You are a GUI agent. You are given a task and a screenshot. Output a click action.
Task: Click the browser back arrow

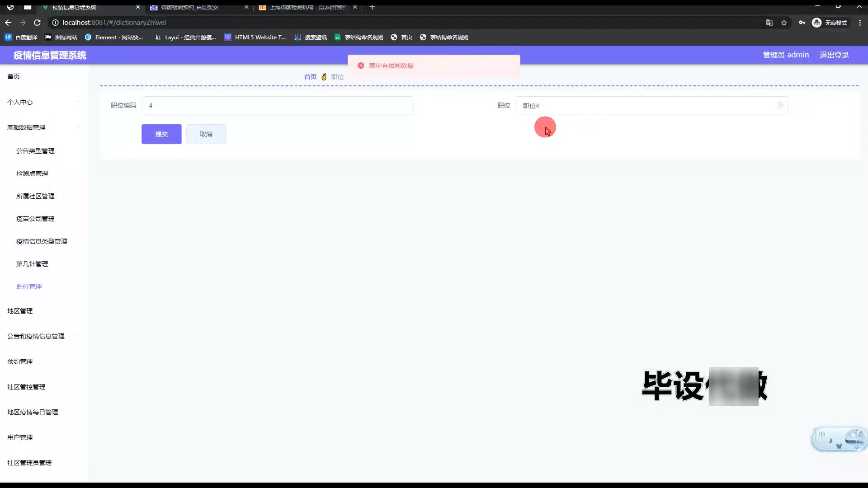(8, 23)
